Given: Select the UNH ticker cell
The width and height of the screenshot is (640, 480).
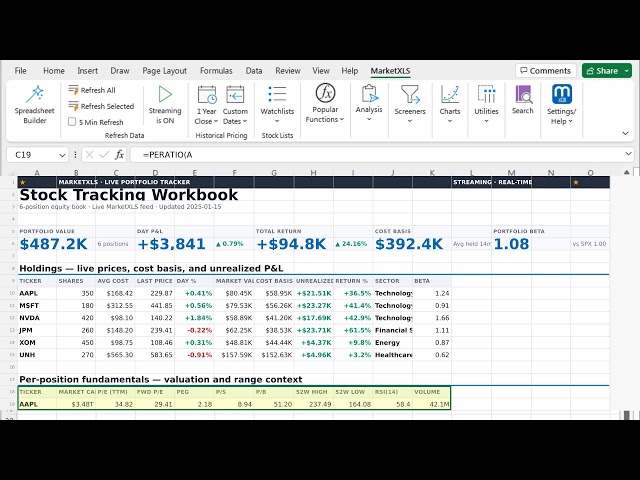Looking at the screenshot, I should (x=37, y=355).
